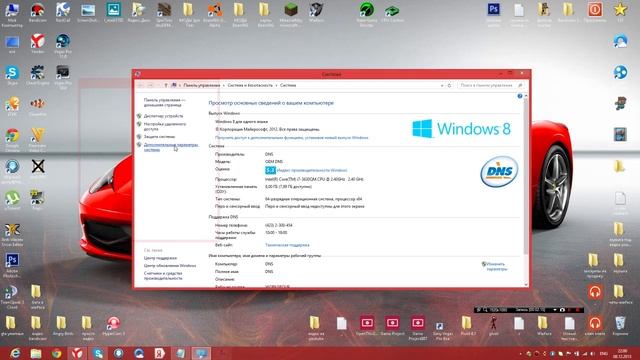Click the scroll-down arrow of System window
Image resolution: width=640 pixels, height=360 pixels.
coord(526,284)
